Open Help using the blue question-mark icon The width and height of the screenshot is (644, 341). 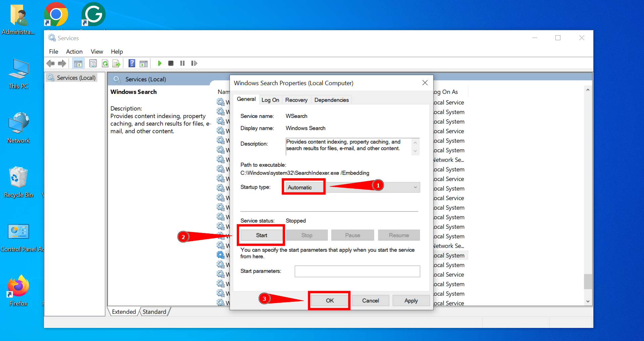coord(132,63)
